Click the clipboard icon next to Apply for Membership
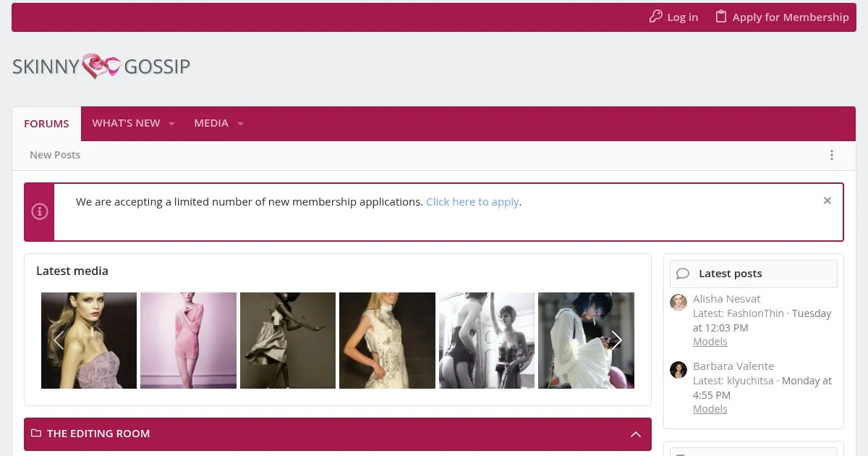 click(x=721, y=16)
